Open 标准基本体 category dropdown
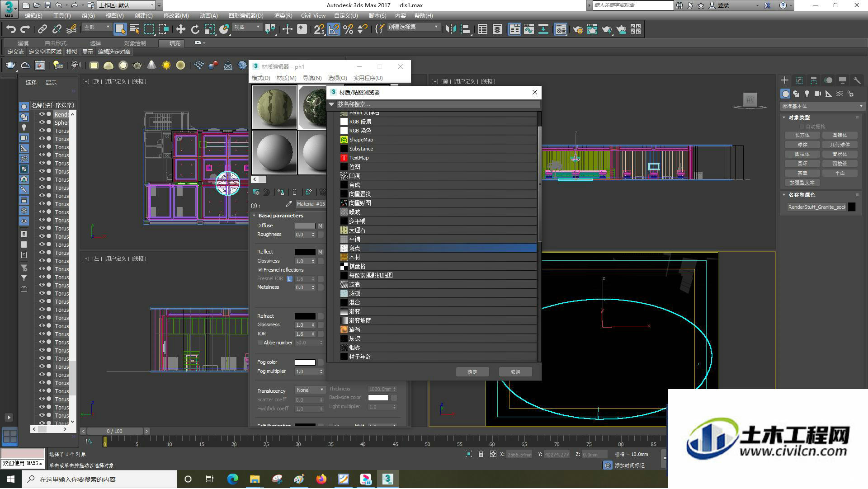Screen dimensions: 868x489 [822, 106]
